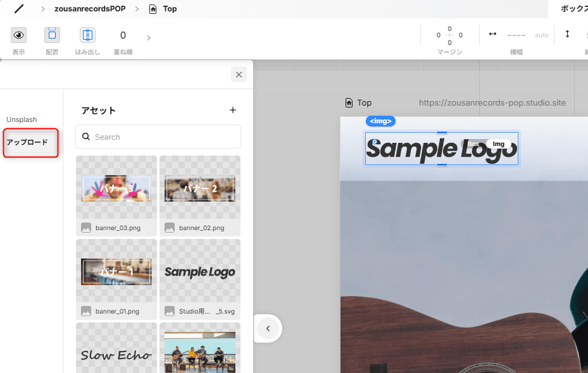The width and height of the screenshot is (588, 373).
Task: Click the 重ね順 stacking order value
Action: [x=123, y=35]
